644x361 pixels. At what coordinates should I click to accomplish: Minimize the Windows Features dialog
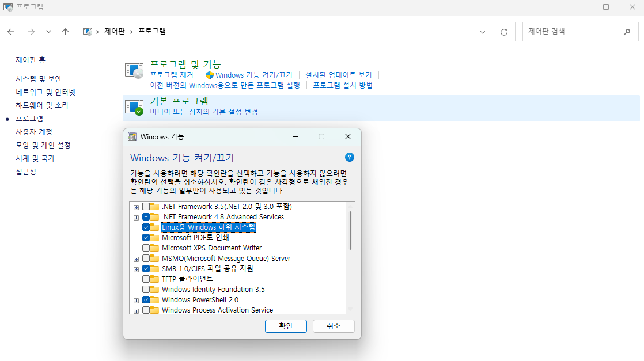[296, 137]
